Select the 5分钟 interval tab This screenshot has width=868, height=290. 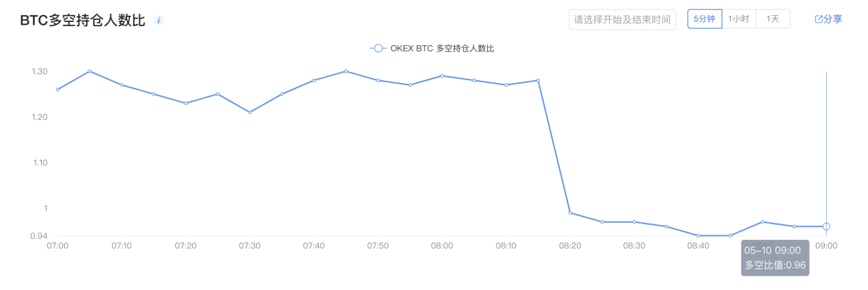point(704,19)
